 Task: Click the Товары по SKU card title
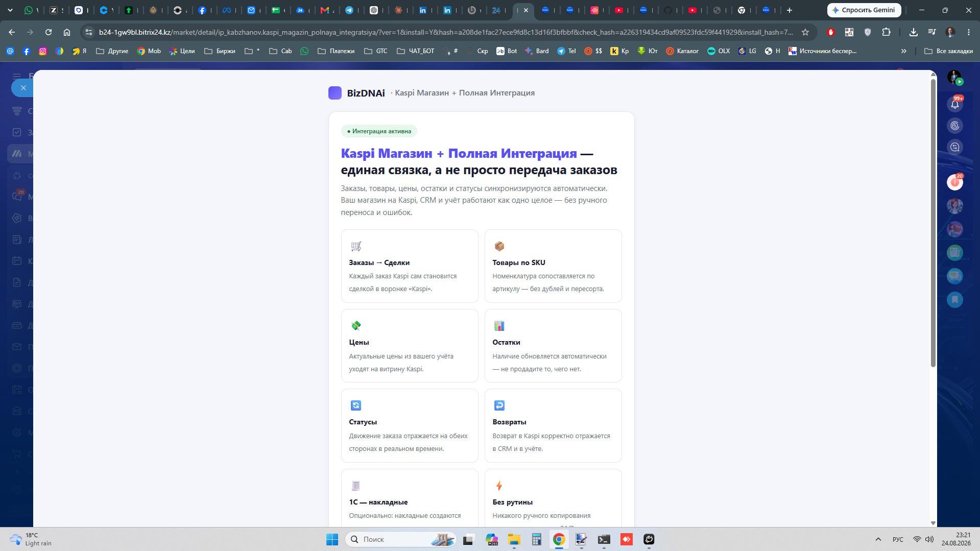tap(519, 262)
